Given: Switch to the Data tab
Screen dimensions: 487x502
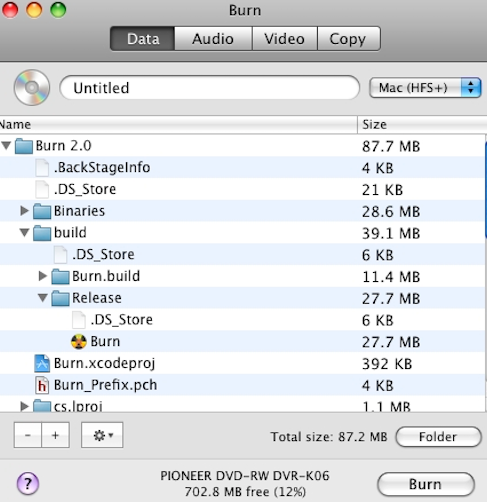Looking at the screenshot, I should [142, 39].
